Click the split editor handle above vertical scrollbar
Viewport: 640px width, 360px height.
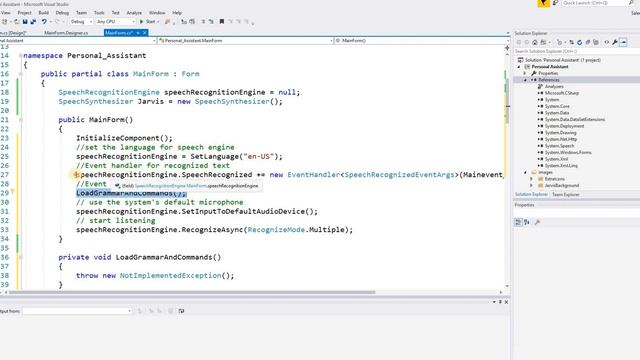[507, 48]
